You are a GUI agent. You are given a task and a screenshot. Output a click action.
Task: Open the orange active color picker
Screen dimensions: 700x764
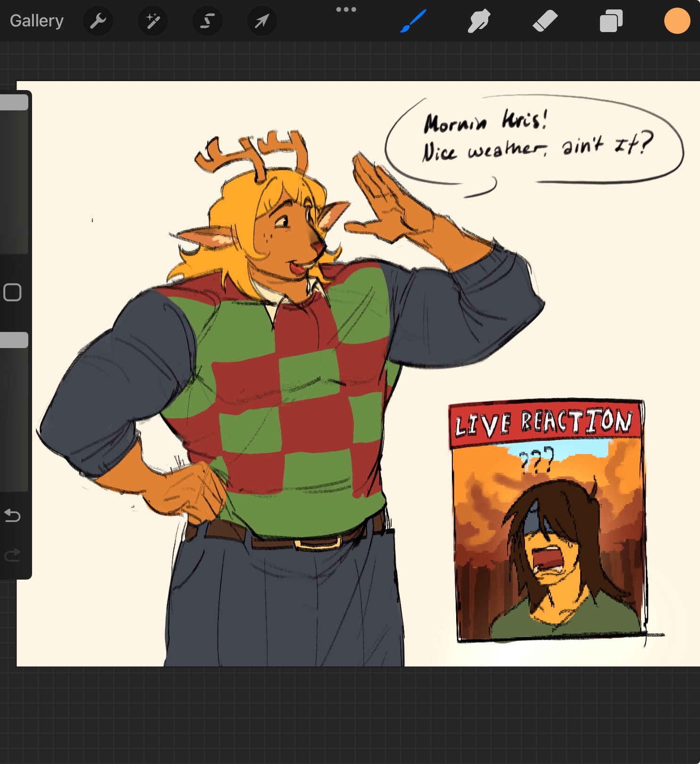pyautogui.click(x=677, y=21)
